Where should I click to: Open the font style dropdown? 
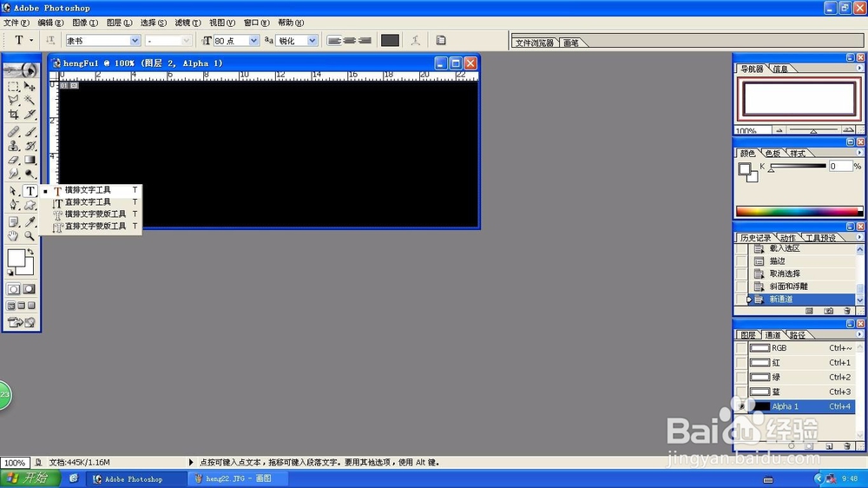[186, 41]
